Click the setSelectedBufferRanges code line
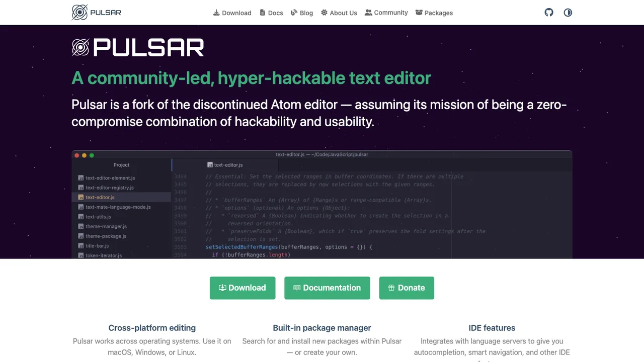The image size is (644, 362). point(289,247)
